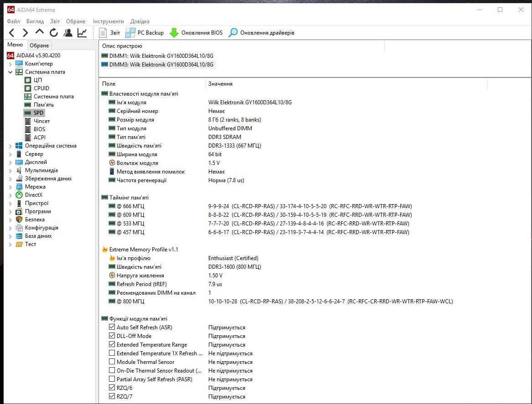The width and height of the screenshot is (532, 404).
Task: Go forward with the right arrow icon
Action: pos(26,33)
